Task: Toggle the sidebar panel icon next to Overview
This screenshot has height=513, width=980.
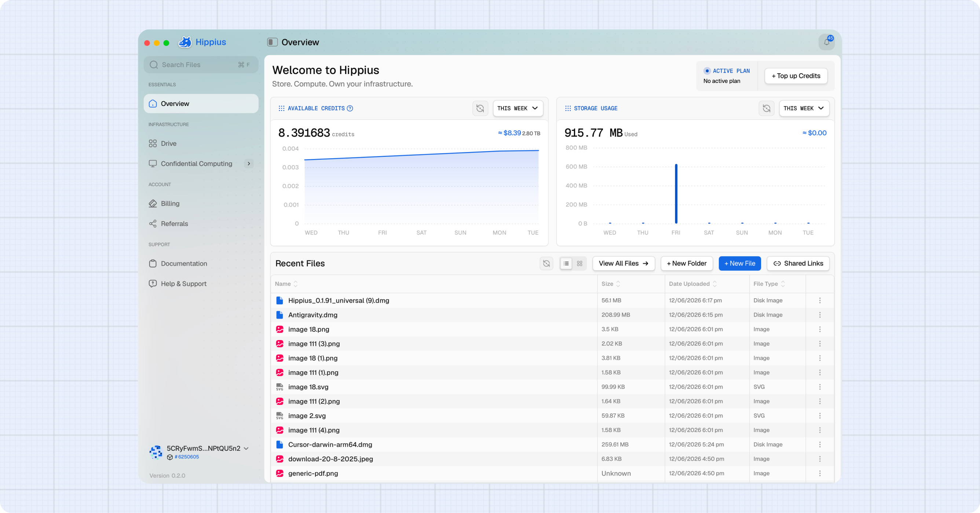Action: click(272, 42)
